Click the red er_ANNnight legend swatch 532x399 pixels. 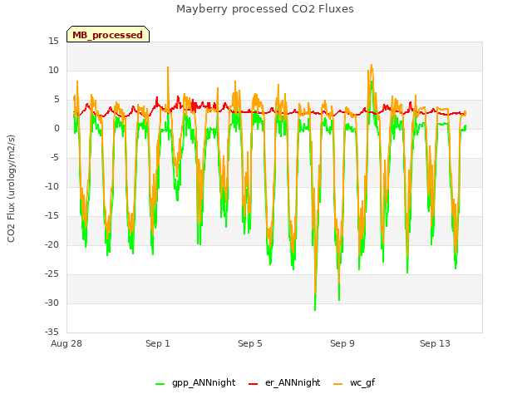(253, 384)
